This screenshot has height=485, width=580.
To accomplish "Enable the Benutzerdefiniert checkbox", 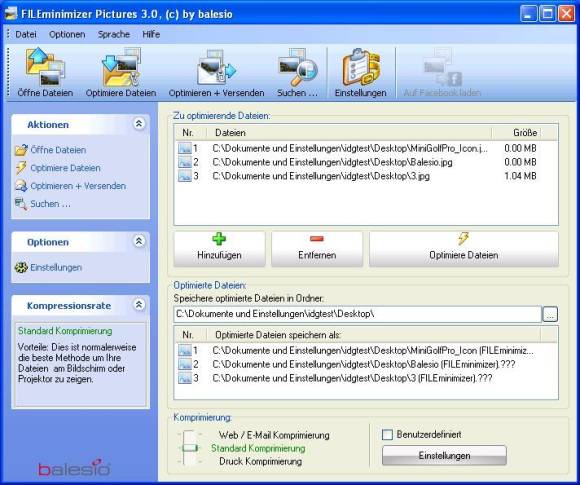I will tap(387, 434).
